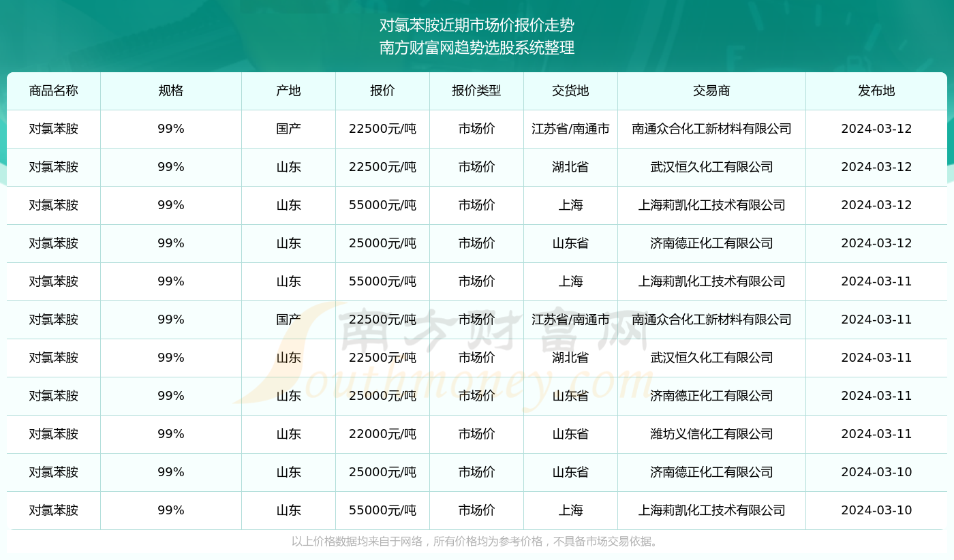The width and height of the screenshot is (954, 560).
Task: Click price '22500元/吨' for 武汉恒久 on 2024-03-12
Action: pyautogui.click(x=382, y=167)
